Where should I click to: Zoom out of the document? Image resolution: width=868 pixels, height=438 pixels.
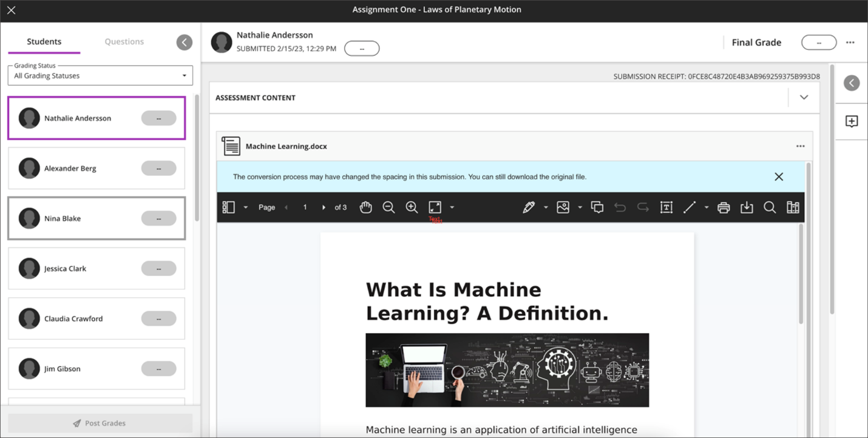[x=388, y=207]
